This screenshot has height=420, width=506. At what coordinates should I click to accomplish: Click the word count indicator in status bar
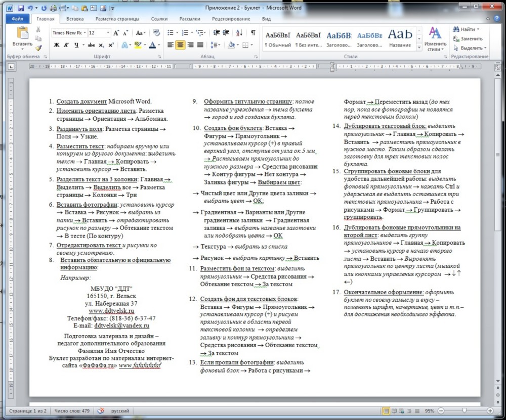(x=71, y=411)
